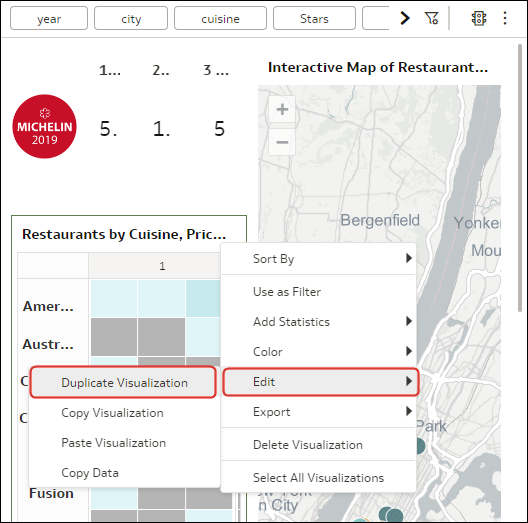The image size is (528, 523).
Task: Open the year filter button
Action: tap(49, 18)
